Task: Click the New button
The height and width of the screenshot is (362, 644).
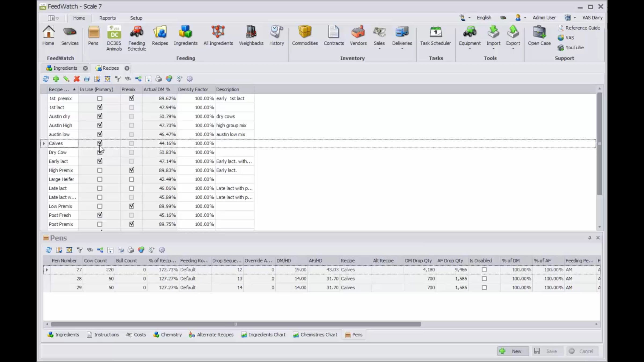Action: 513,351
